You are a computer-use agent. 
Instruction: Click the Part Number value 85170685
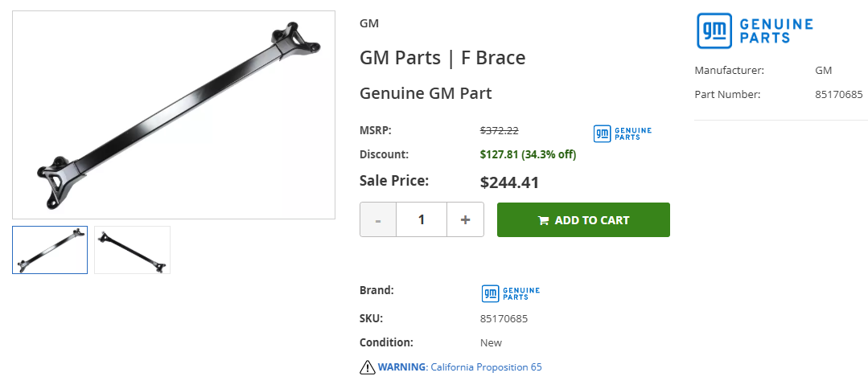(840, 95)
